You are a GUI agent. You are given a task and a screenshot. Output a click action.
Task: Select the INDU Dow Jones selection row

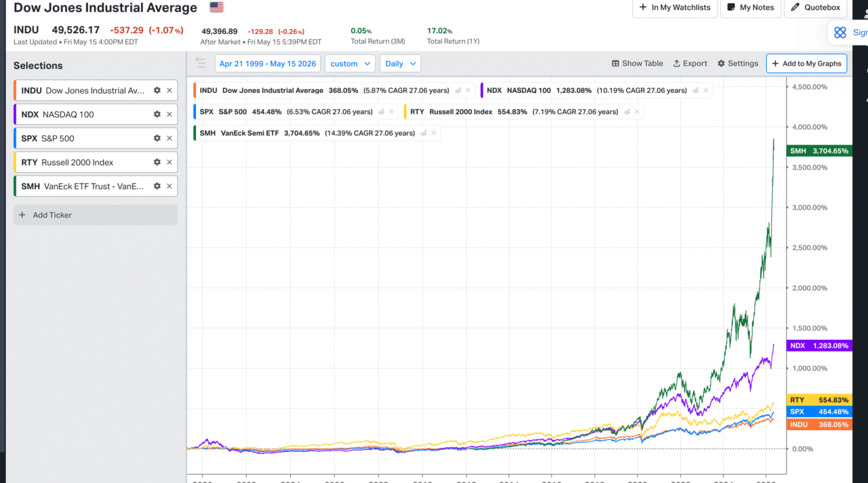click(96, 90)
